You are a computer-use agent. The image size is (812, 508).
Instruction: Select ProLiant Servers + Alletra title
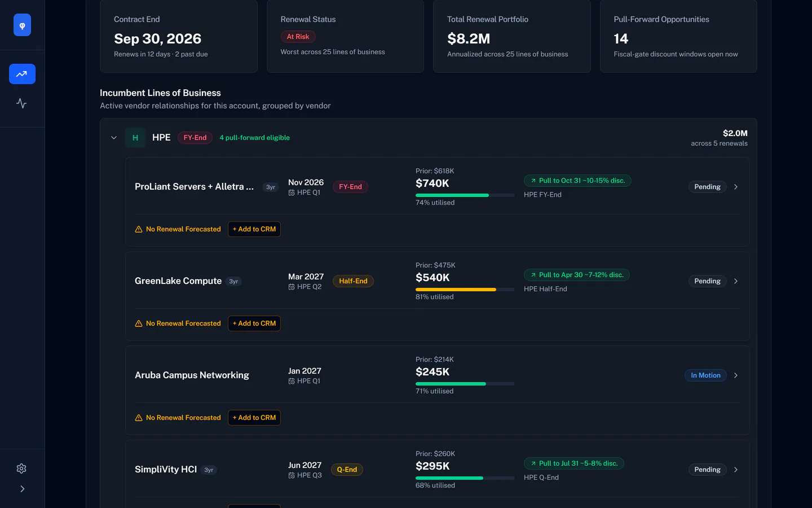pos(195,187)
